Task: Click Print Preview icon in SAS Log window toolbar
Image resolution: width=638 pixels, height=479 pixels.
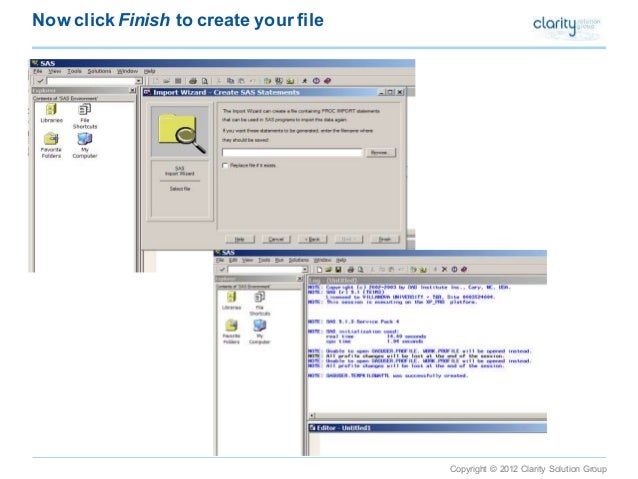Action: coord(361,269)
